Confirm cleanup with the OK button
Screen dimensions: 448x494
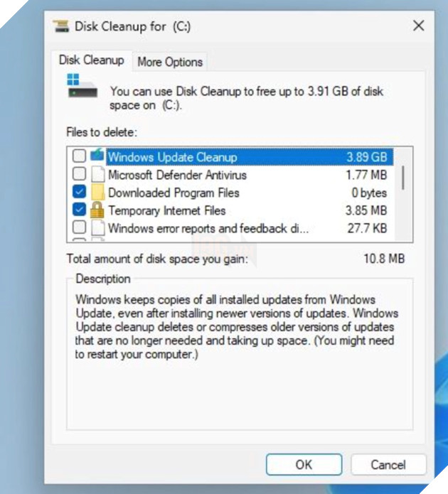point(304,464)
